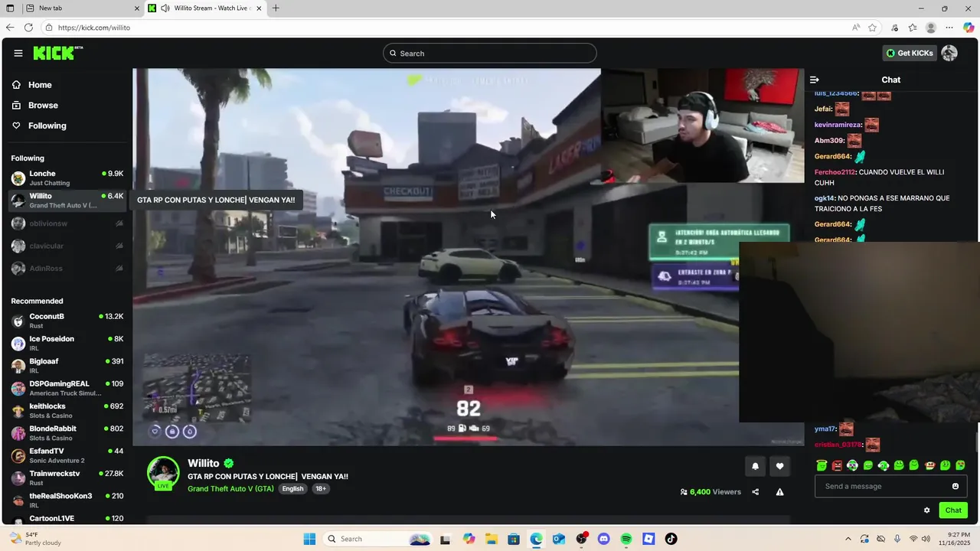The width and height of the screenshot is (980, 551).
Task: Open browser extensions icon
Action: pos(894,28)
